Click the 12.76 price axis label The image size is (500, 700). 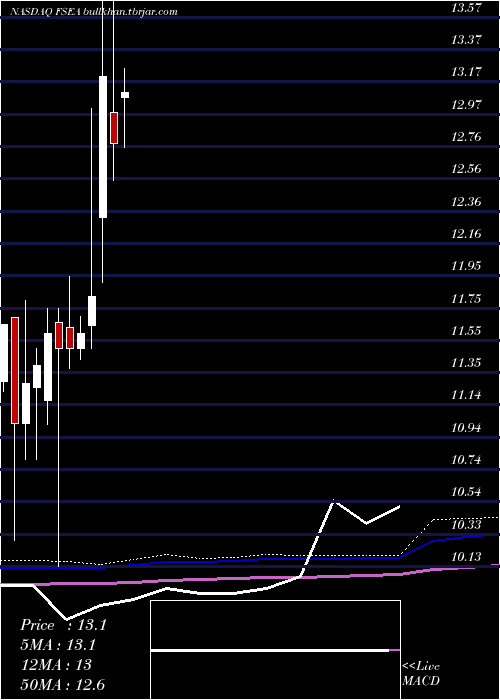pos(466,137)
